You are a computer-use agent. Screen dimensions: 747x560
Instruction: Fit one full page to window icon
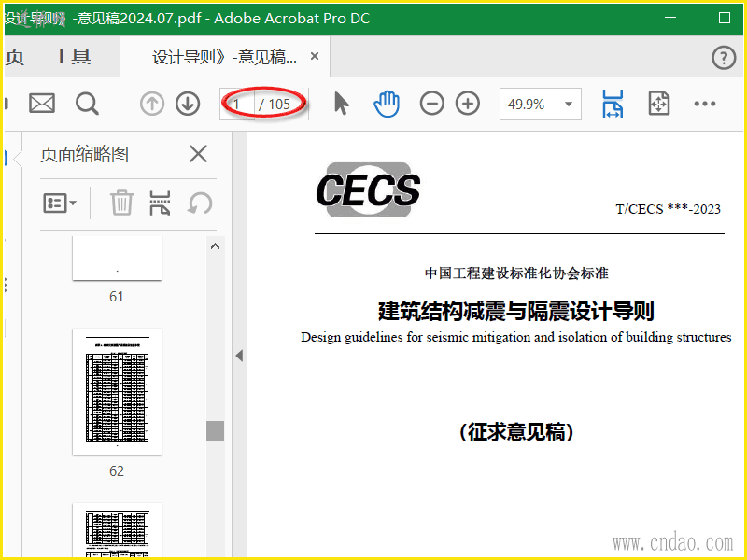[x=659, y=104]
